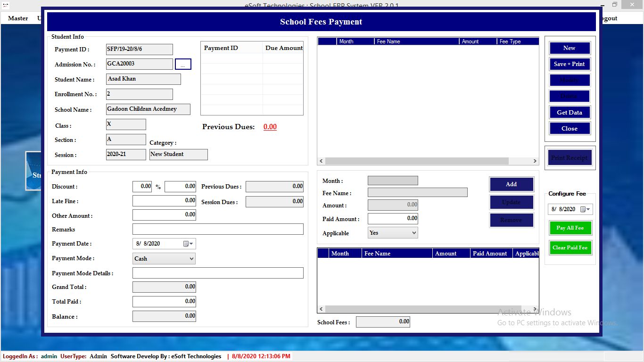Click the Other Amount input field

tap(164, 215)
